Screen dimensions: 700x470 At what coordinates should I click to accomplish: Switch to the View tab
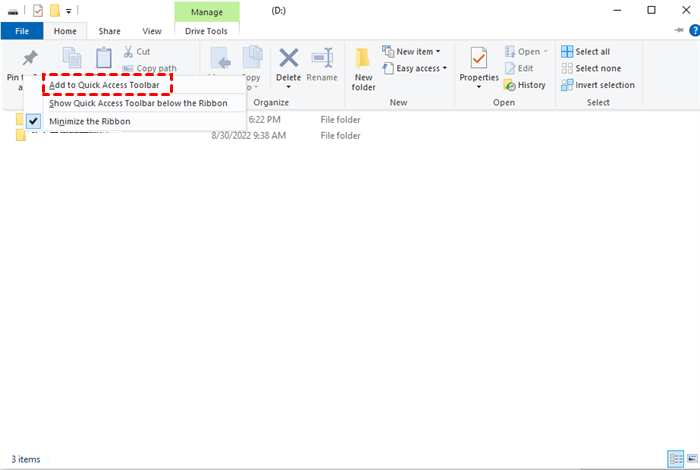coord(152,31)
